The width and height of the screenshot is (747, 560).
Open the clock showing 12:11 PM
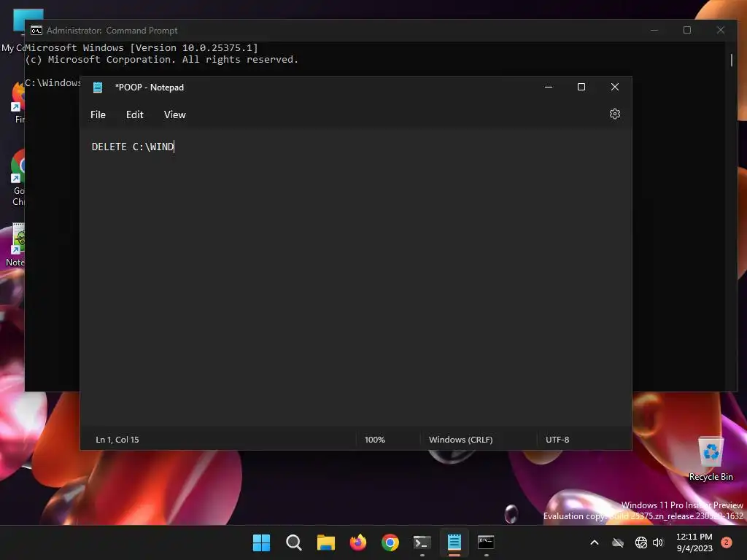click(694, 542)
